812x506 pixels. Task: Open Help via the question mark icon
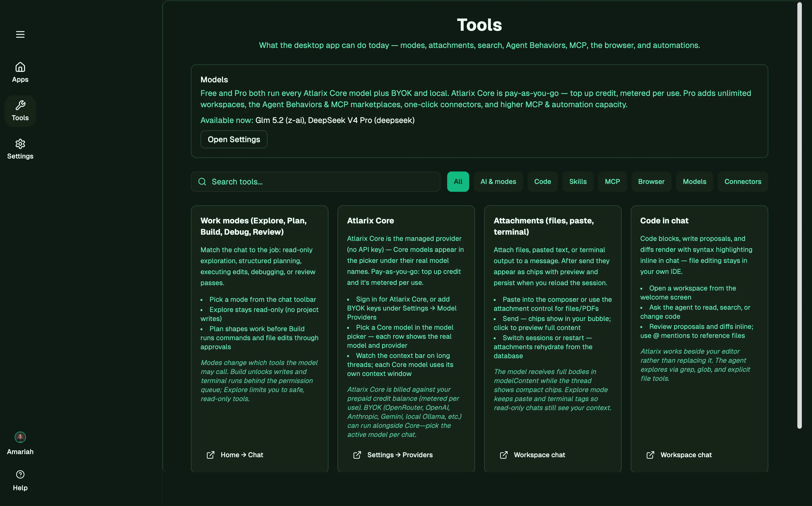[20, 474]
